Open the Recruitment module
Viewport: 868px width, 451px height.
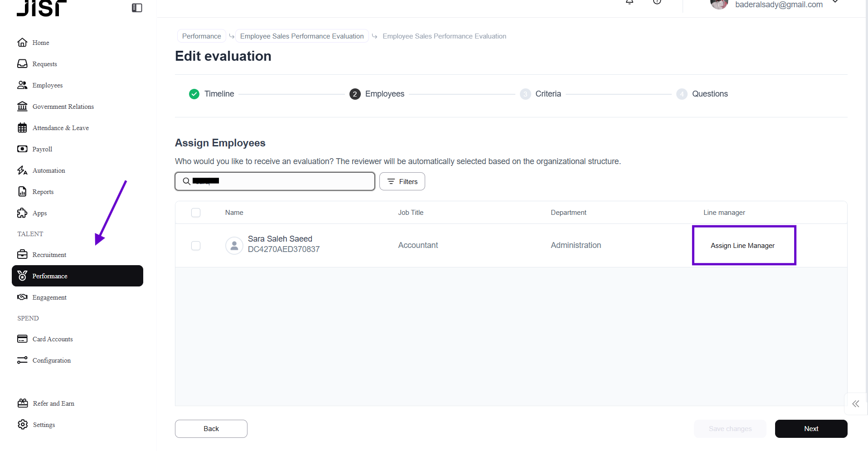coord(49,255)
